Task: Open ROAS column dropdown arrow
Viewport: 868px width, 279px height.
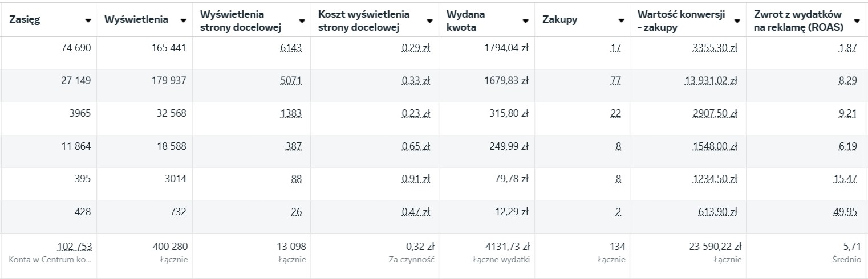Action: [857, 20]
